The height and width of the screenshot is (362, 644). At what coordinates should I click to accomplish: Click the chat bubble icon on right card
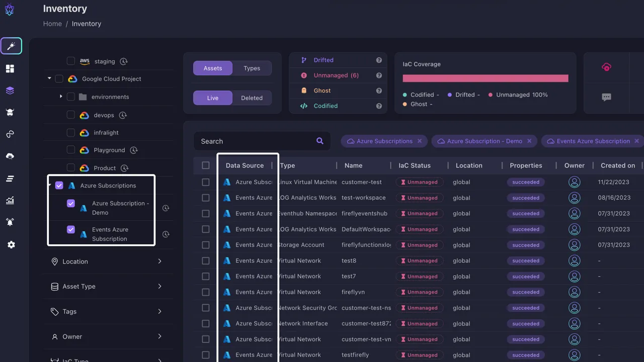(x=607, y=97)
